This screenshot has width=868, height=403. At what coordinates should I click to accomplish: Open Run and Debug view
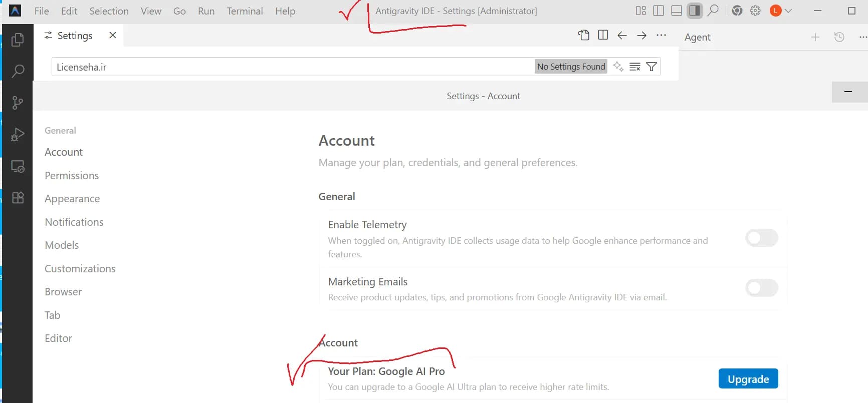[x=18, y=134]
